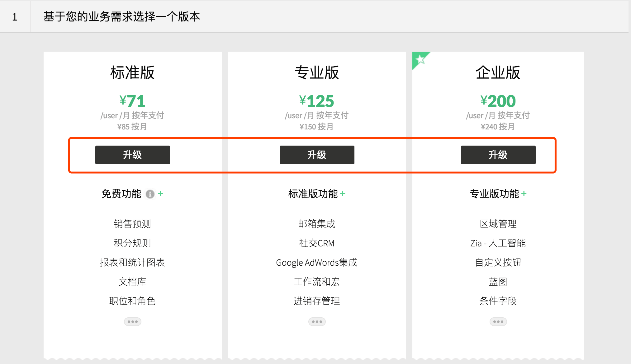Screen dimensions: 631x364
Task: Expand 专业版功能 with the green plus
Action: [524, 194]
